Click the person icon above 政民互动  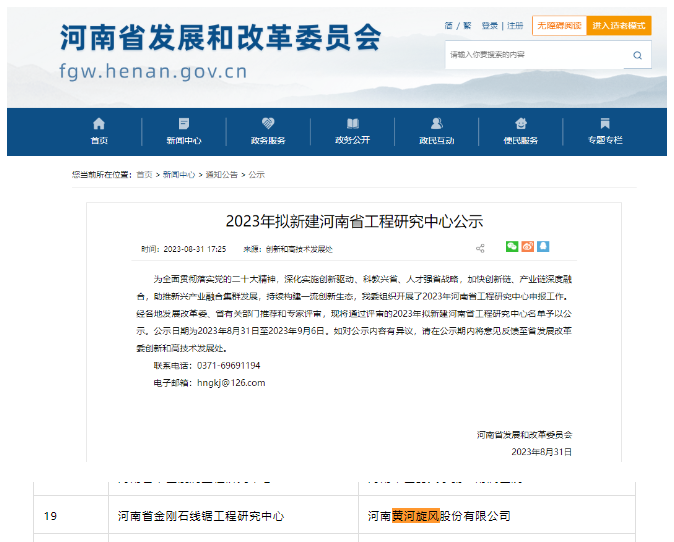coord(437,124)
